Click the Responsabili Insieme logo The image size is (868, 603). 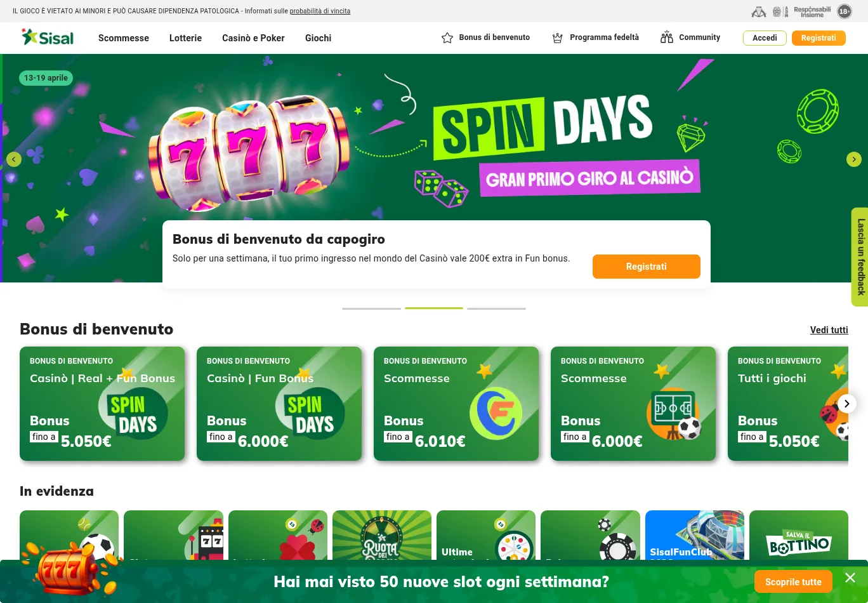(x=812, y=11)
